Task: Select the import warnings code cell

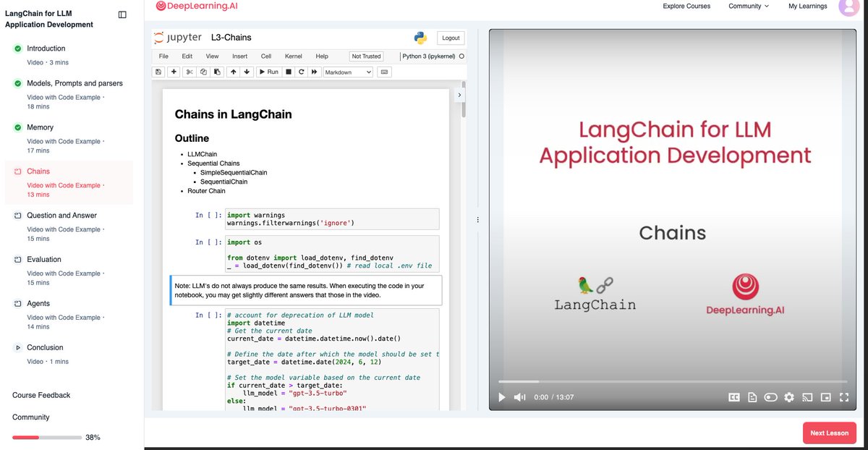Action: pyautogui.click(x=332, y=219)
